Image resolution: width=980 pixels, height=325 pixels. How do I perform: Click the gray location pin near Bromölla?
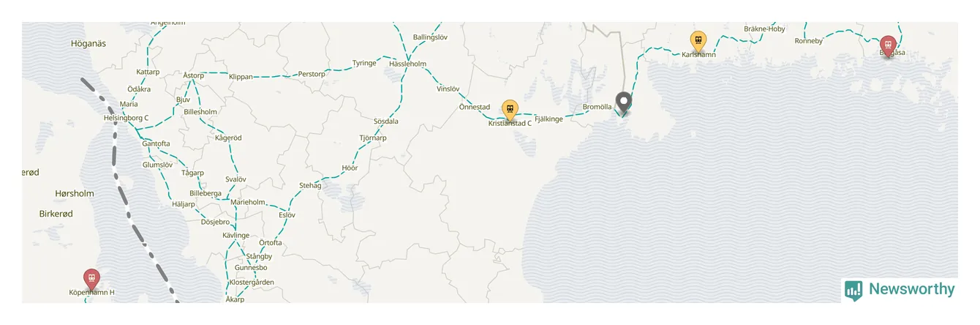pyautogui.click(x=624, y=103)
